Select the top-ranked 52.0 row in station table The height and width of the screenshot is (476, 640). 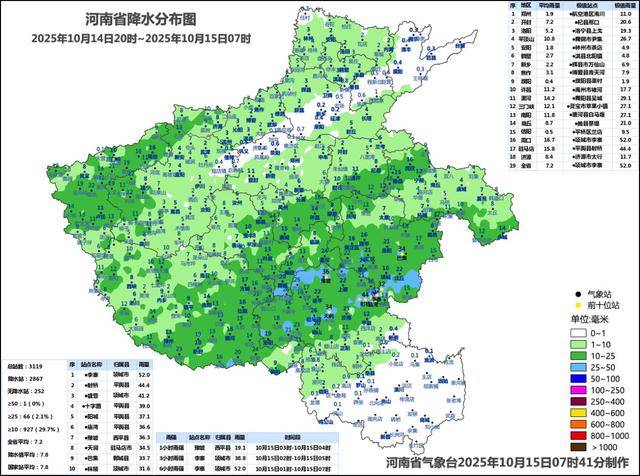[x=110, y=375]
